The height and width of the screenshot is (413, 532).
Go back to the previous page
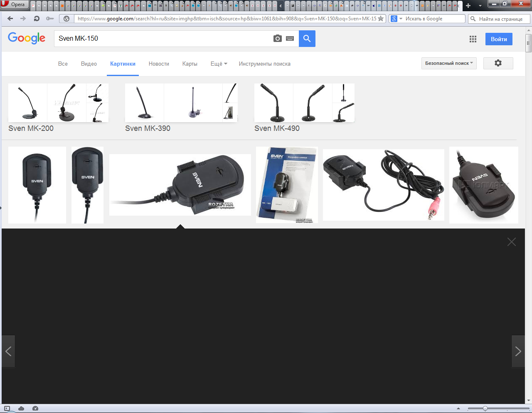coord(10,19)
